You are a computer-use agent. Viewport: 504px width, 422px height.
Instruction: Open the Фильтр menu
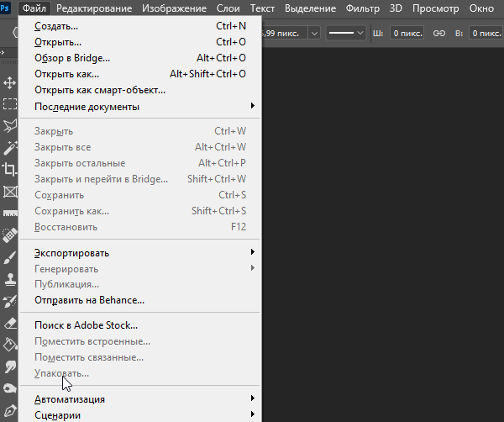point(363,8)
